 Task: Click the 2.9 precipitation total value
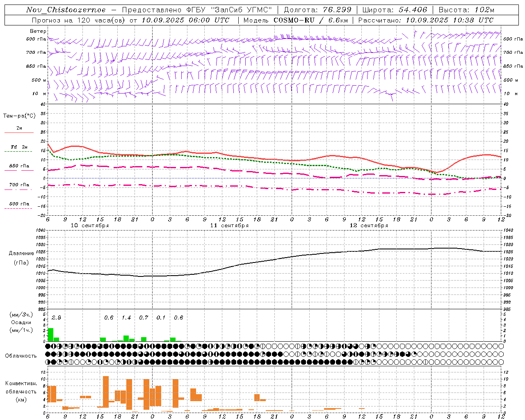click(x=56, y=317)
